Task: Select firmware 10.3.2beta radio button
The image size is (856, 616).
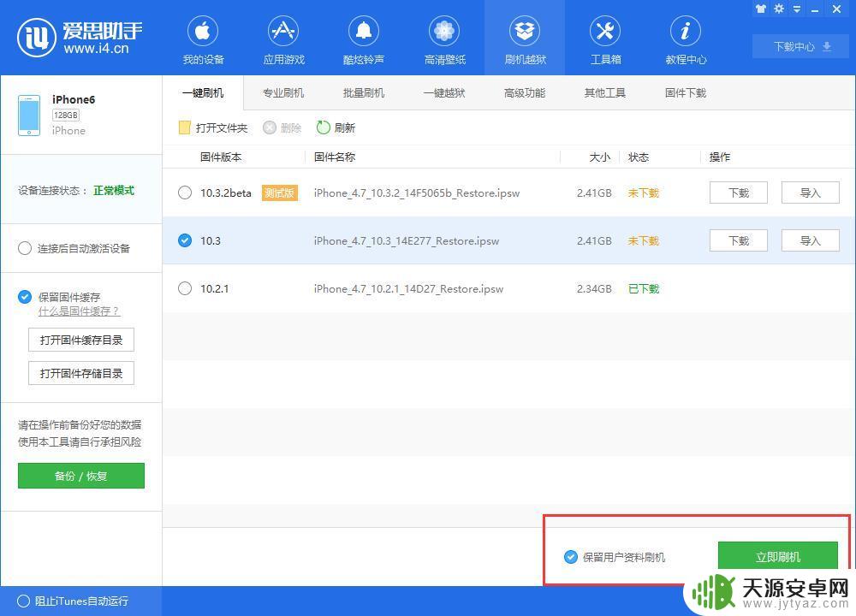Action: 185,192
